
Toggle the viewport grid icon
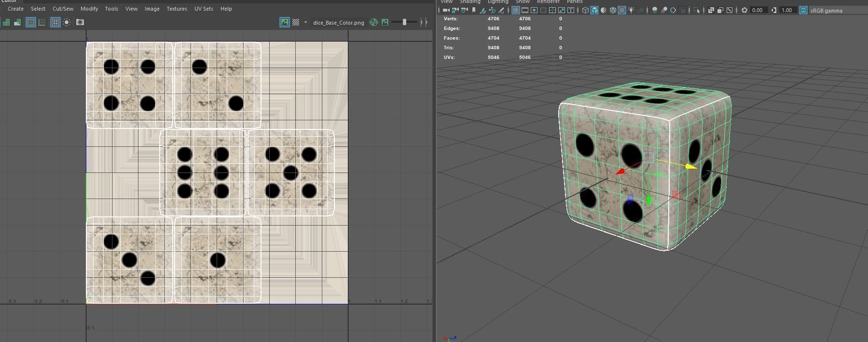(516, 10)
